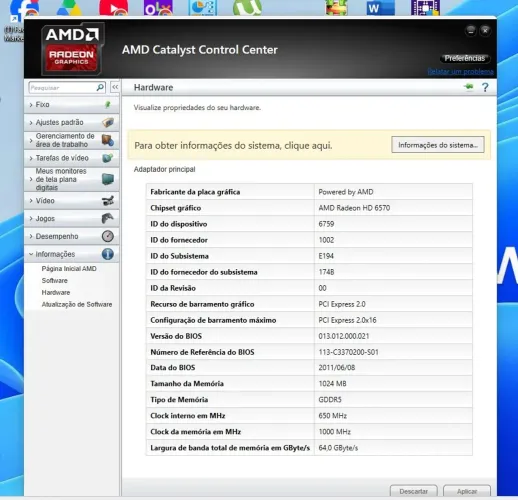Expand the Ajustes padrão section
Screen dimensions: 518x500
(71, 122)
